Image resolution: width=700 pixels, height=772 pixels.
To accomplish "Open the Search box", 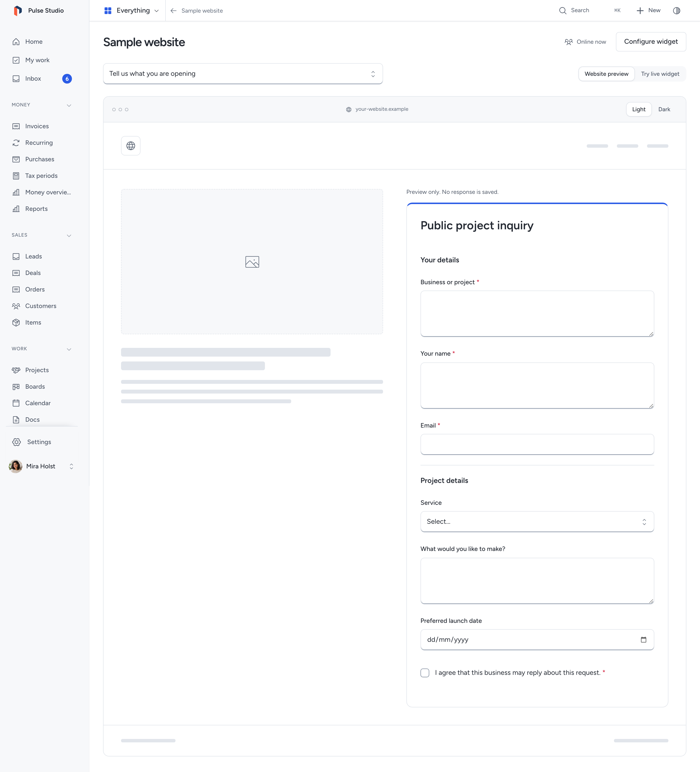I will coord(590,10).
